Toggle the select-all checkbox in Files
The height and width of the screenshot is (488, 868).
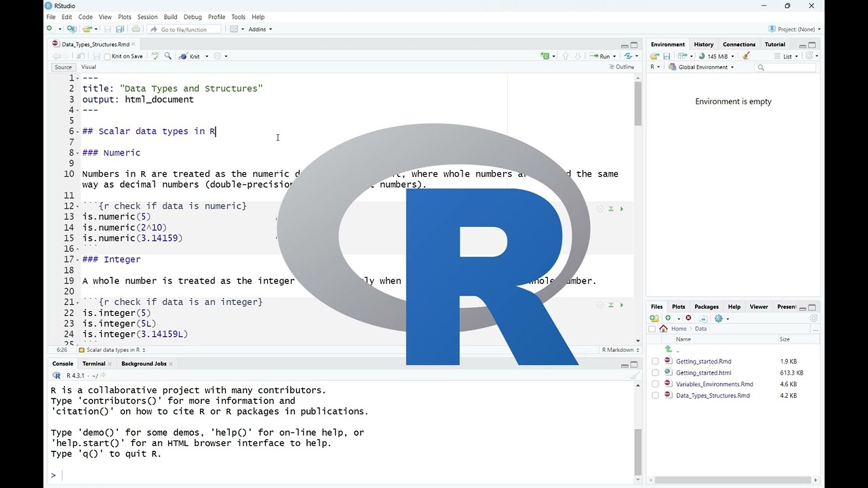click(652, 329)
